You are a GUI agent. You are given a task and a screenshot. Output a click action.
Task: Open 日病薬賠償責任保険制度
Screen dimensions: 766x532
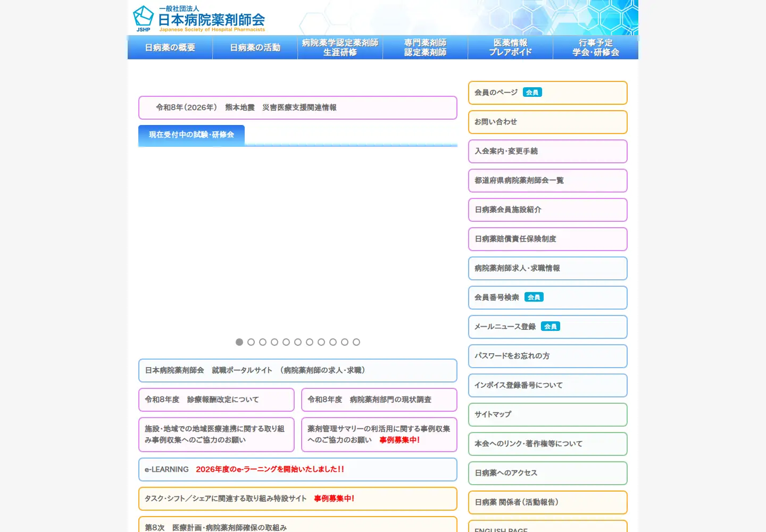(x=548, y=239)
